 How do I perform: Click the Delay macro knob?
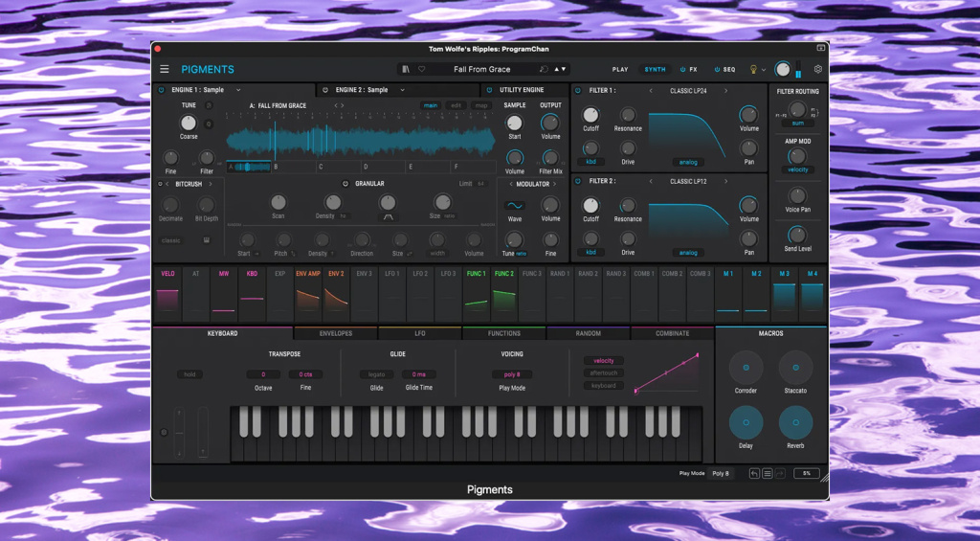click(x=746, y=423)
